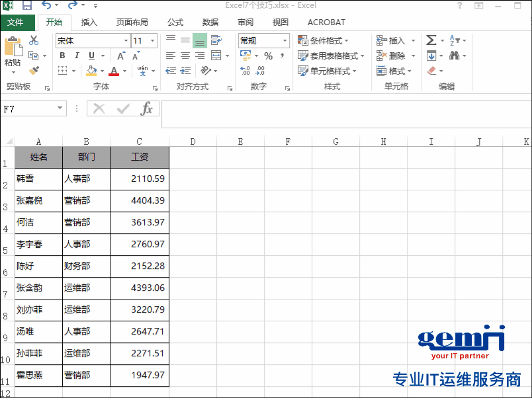Click the Insert Function fx icon
The width and height of the screenshot is (532, 398).
147,109
